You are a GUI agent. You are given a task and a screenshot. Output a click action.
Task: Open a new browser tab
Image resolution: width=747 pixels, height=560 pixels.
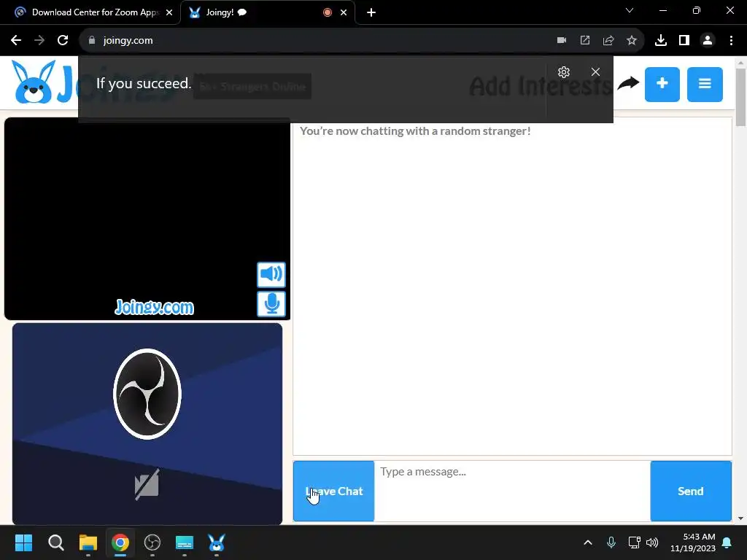(x=371, y=12)
